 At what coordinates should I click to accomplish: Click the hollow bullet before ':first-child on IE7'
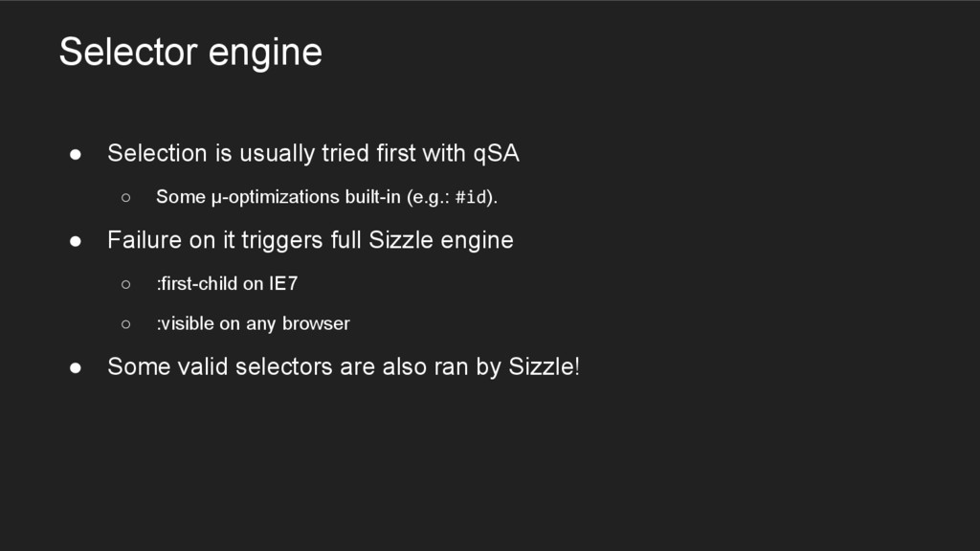point(126,284)
